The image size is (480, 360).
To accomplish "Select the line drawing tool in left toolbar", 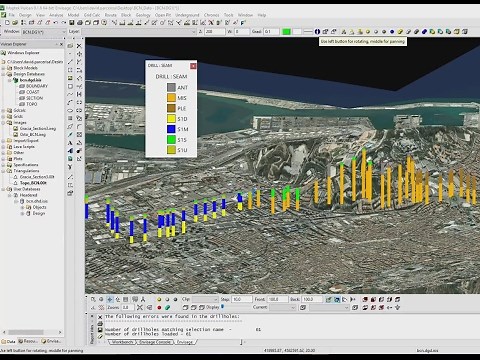I will (70, 62).
